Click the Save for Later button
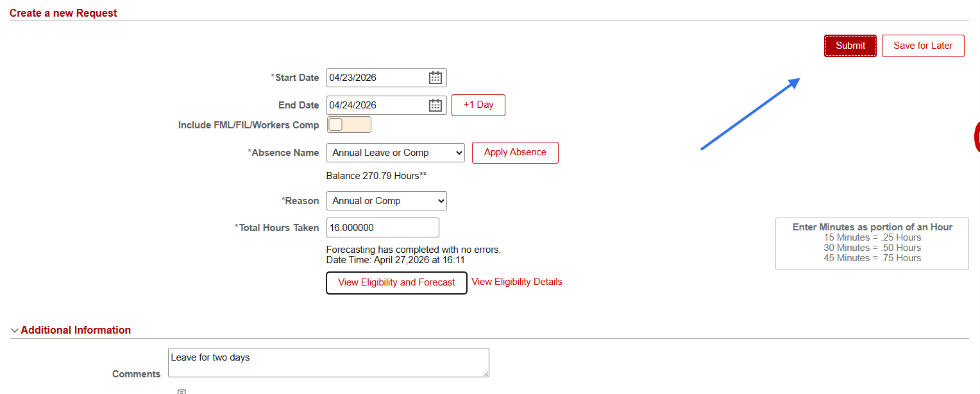This screenshot has height=394, width=980. pyautogui.click(x=923, y=46)
